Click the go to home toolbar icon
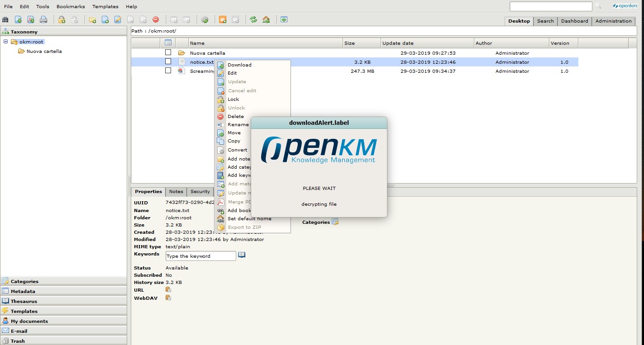The image size is (644, 345). point(266,19)
